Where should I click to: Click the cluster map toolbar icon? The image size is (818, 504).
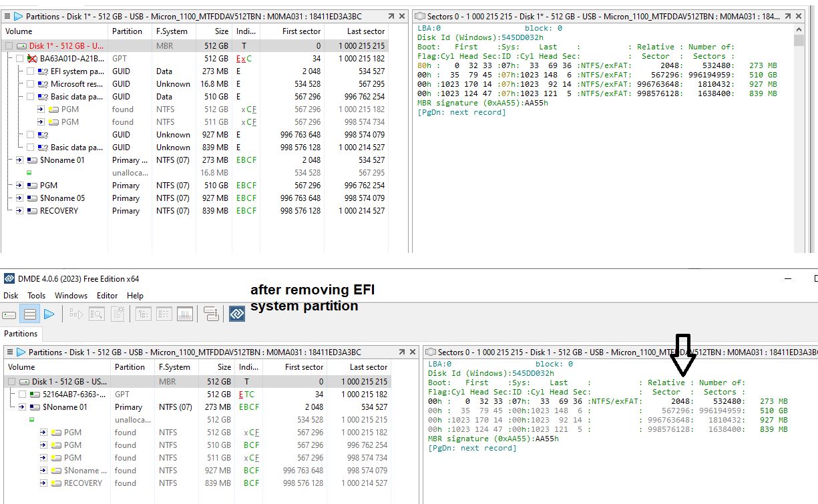pos(185,314)
